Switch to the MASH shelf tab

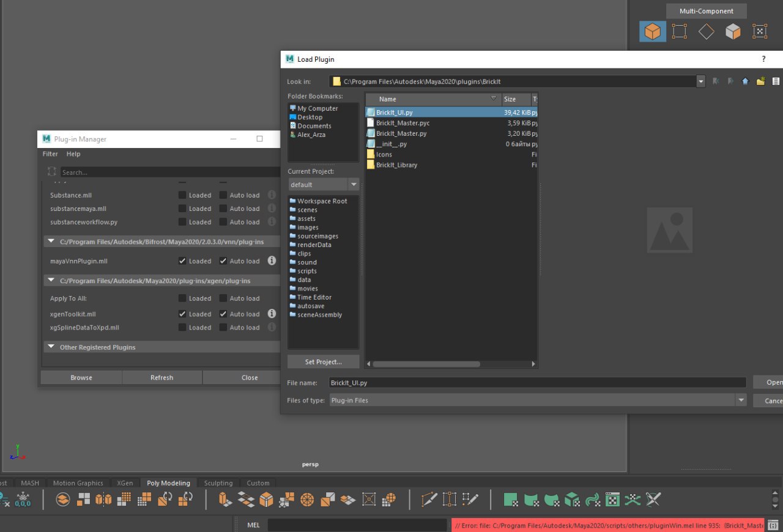click(30, 482)
